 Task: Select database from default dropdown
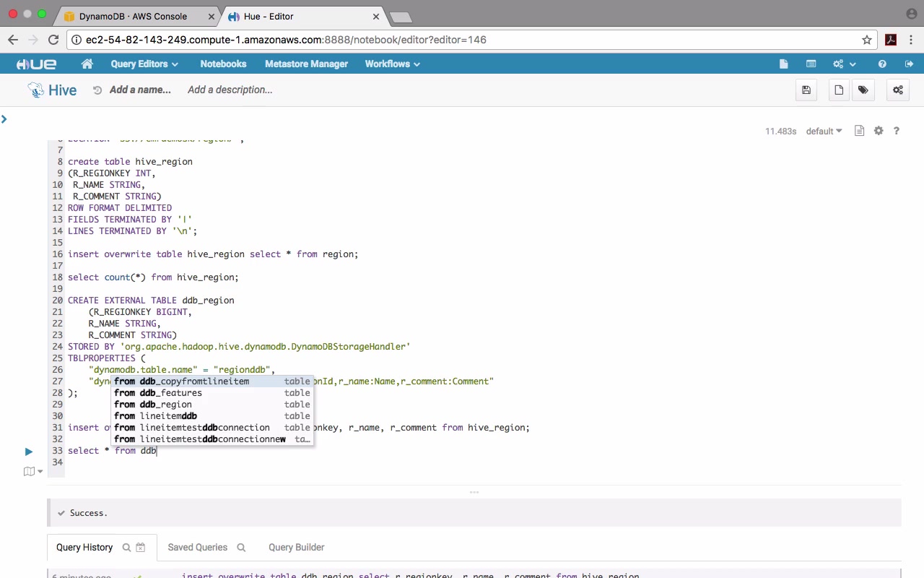click(x=824, y=131)
